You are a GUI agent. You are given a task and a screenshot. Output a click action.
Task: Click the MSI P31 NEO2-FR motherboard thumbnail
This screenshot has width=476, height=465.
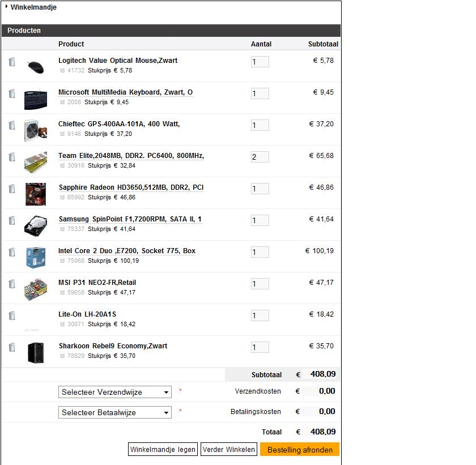click(36, 289)
